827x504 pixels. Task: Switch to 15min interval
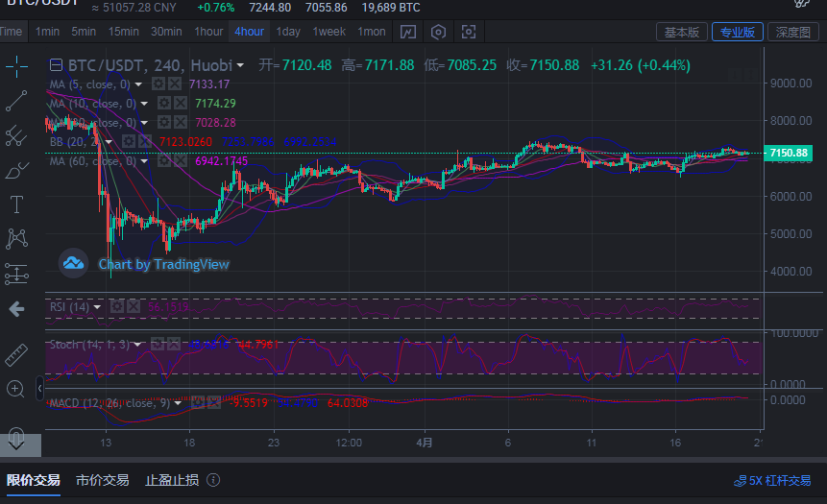pos(123,32)
